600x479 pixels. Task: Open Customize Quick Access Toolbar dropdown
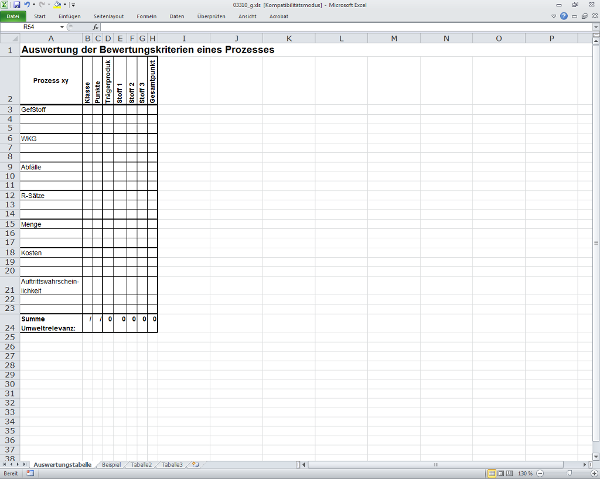[x=73, y=5]
